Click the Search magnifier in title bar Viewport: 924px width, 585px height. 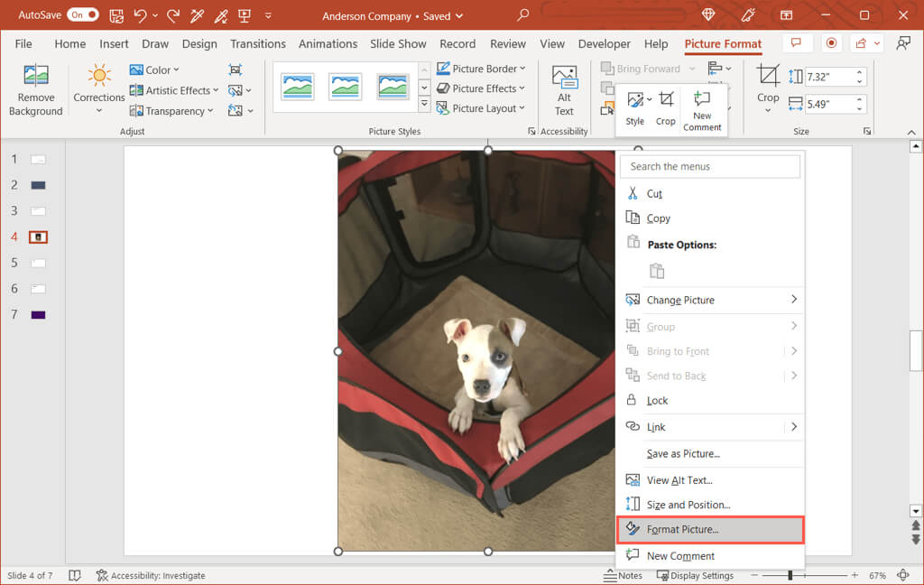[x=523, y=15]
